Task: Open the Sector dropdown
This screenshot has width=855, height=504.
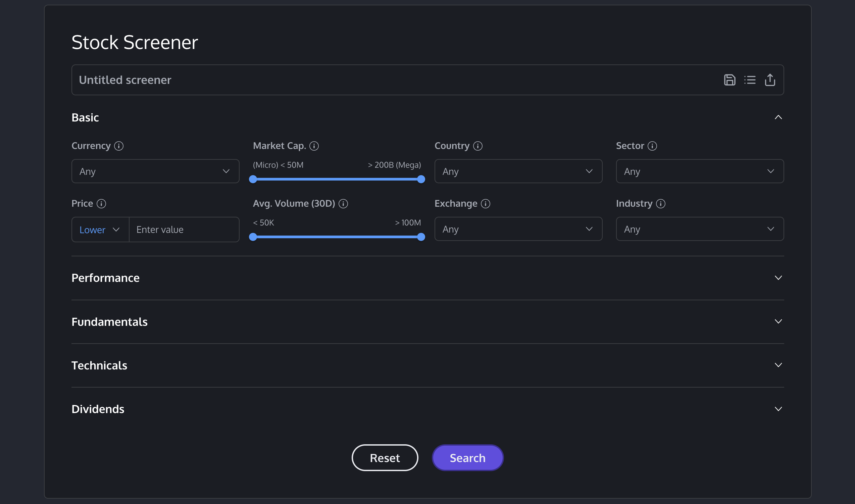Action: tap(700, 171)
